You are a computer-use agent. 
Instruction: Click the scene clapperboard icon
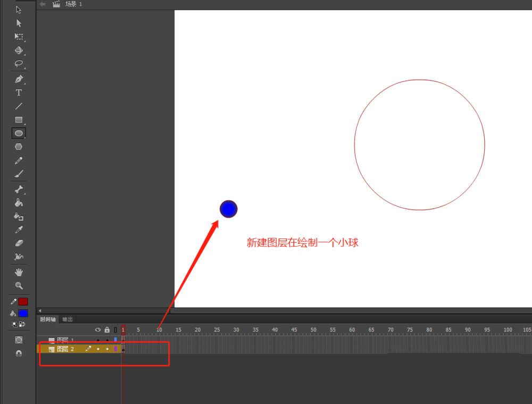tap(56, 4)
